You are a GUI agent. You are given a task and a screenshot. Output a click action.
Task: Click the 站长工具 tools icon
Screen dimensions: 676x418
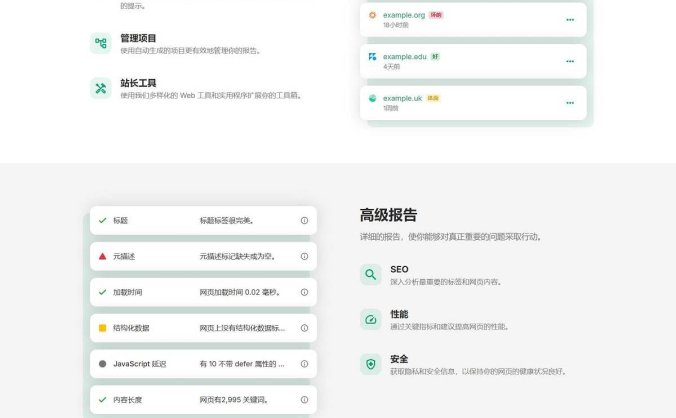point(101,88)
